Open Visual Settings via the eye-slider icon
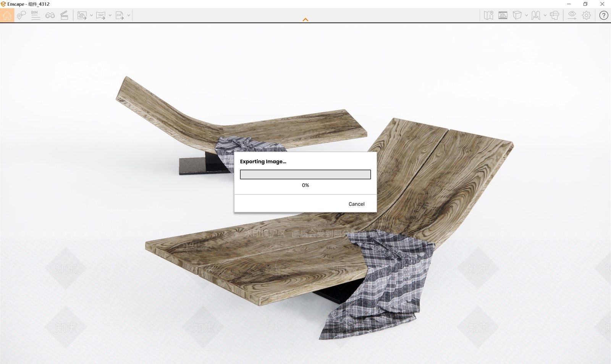This screenshot has height=364, width=611. tap(572, 15)
